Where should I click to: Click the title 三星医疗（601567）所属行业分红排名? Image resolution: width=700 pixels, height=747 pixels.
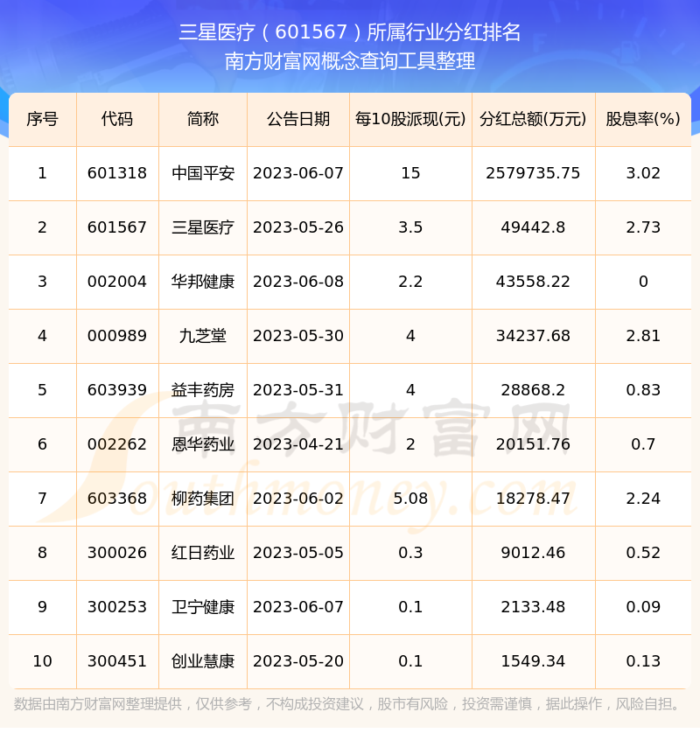[x=350, y=32]
